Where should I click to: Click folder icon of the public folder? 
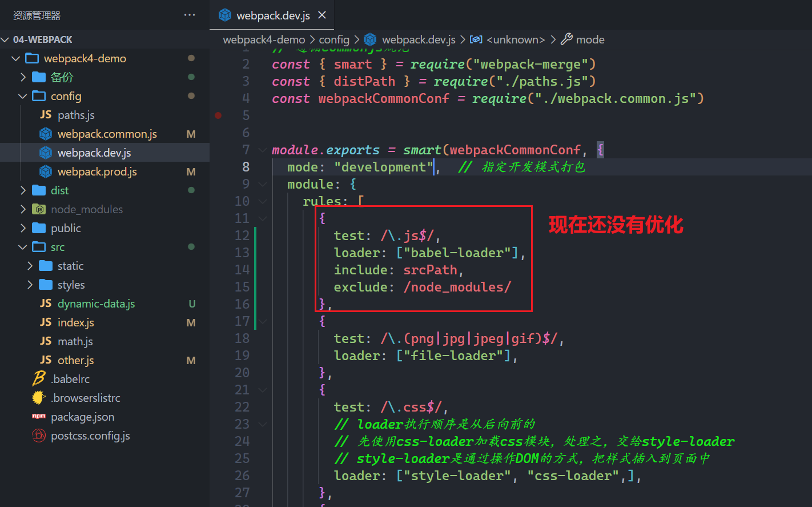39,228
